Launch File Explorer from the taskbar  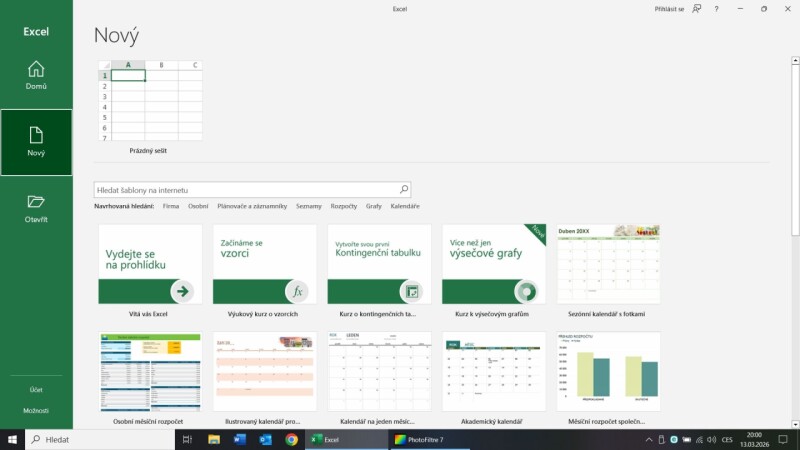(214, 439)
